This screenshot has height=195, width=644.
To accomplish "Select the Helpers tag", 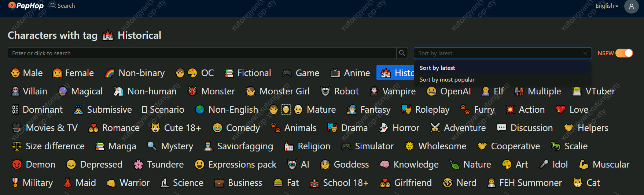I will point(586,128).
